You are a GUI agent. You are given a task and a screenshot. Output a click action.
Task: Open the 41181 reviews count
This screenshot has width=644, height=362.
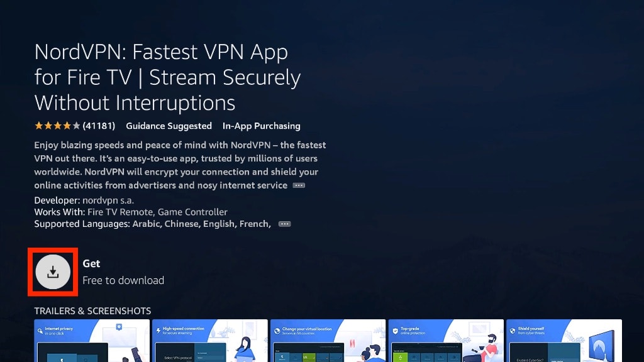tap(99, 126)
